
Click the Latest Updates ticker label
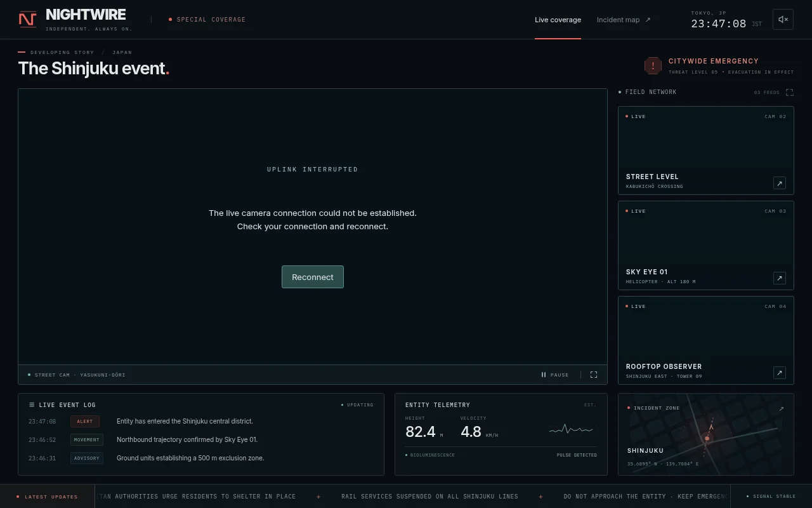(48, 497)
